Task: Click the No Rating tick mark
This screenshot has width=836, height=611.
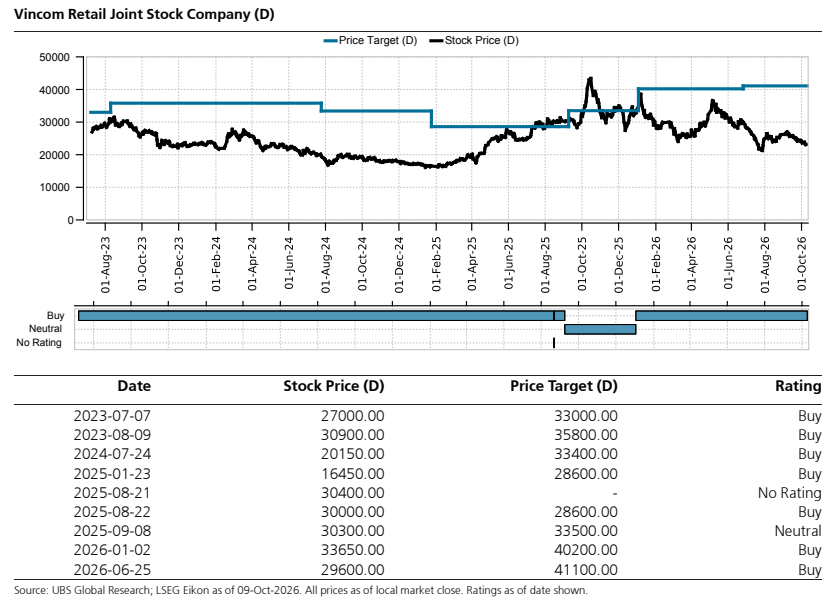Action: point(554,343)
